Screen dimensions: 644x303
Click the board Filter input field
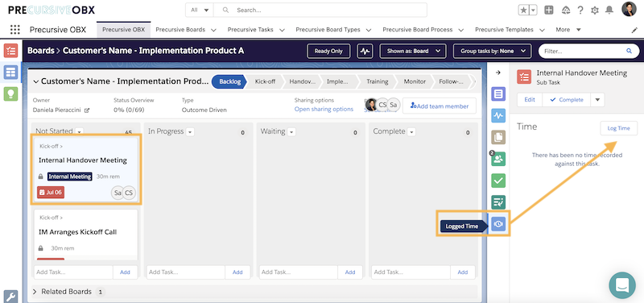(589, 51)
